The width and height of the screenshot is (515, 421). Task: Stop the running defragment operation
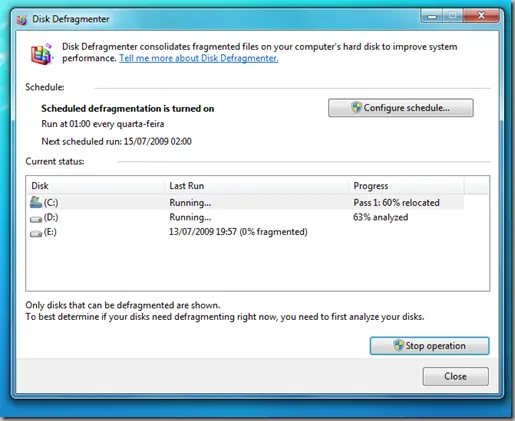coord(430,346)
